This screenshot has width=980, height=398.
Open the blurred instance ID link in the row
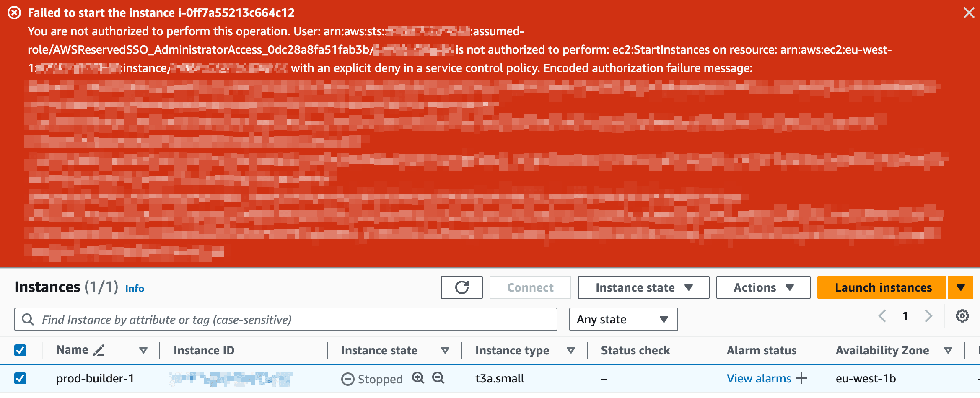(x=230, y=379)
